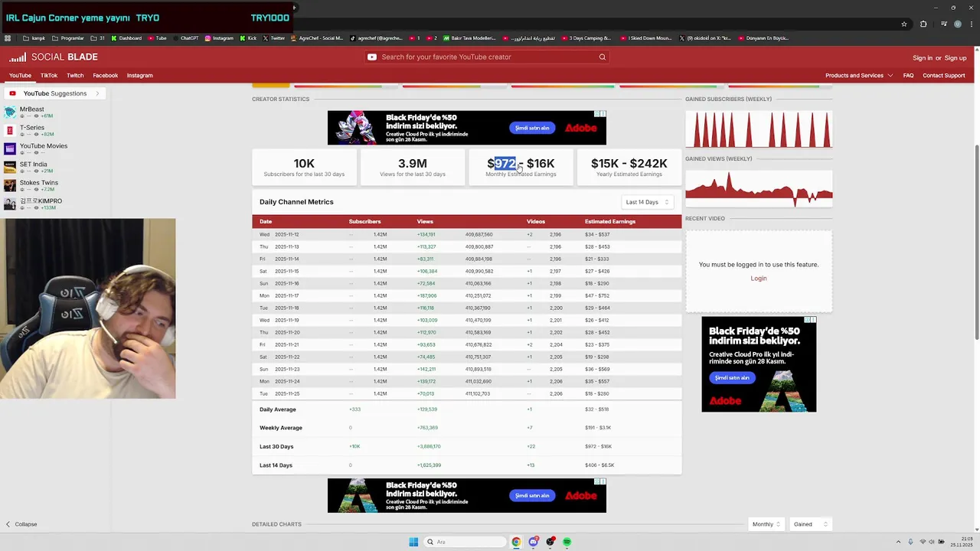Click the Estimated Earnings column header

pyautogui.click(x=610, y=222)
